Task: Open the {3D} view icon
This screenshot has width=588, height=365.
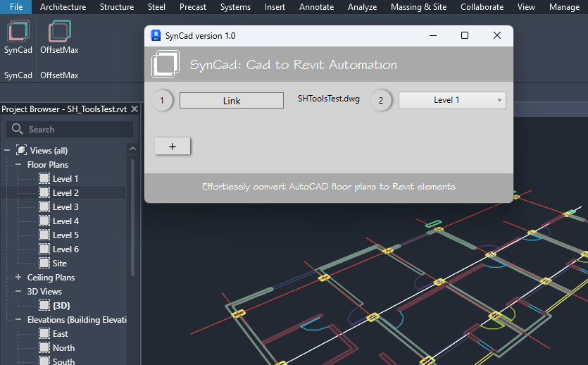Action: [44, 305]
